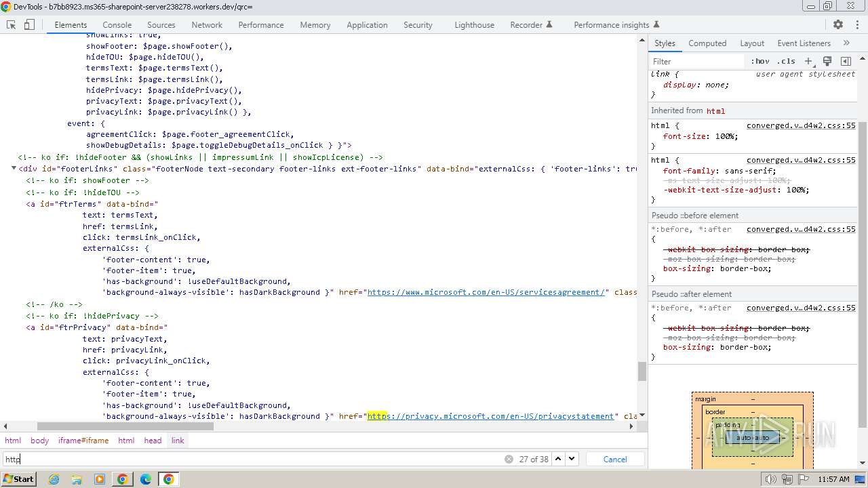The width and height of the screenshot is (868, 488).
Task: Open the Security tab
Action: pos(418,24)
